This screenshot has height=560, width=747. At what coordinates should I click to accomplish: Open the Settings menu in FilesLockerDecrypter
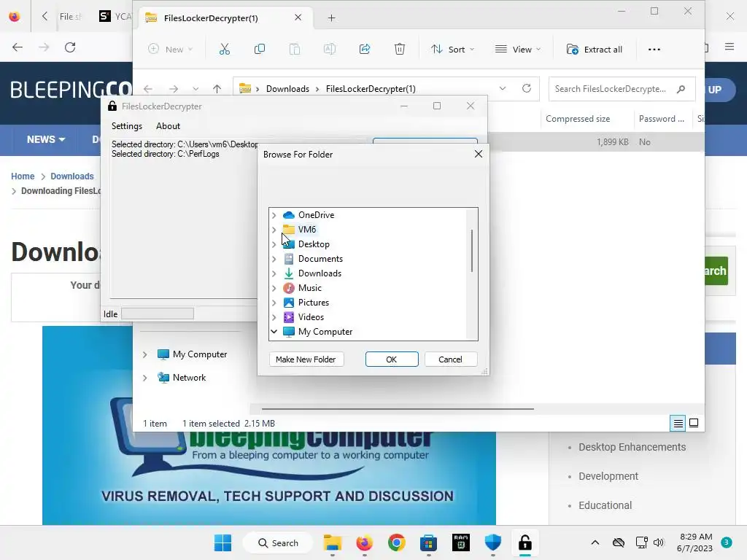tap(127, 126)
